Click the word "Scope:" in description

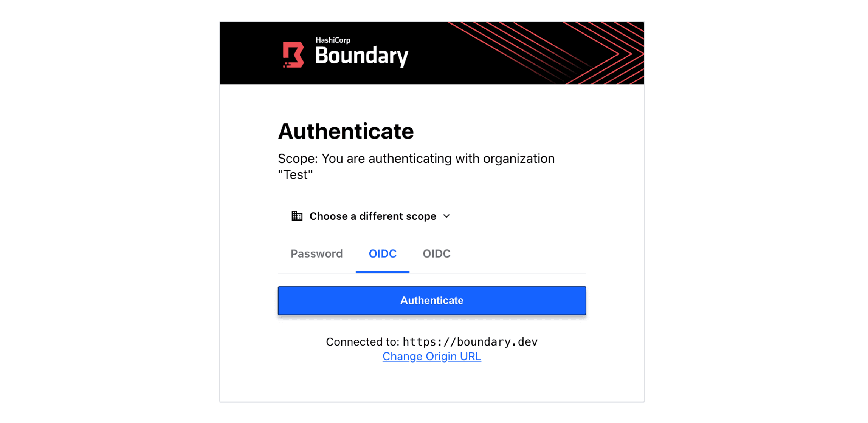tap(298, 159)
